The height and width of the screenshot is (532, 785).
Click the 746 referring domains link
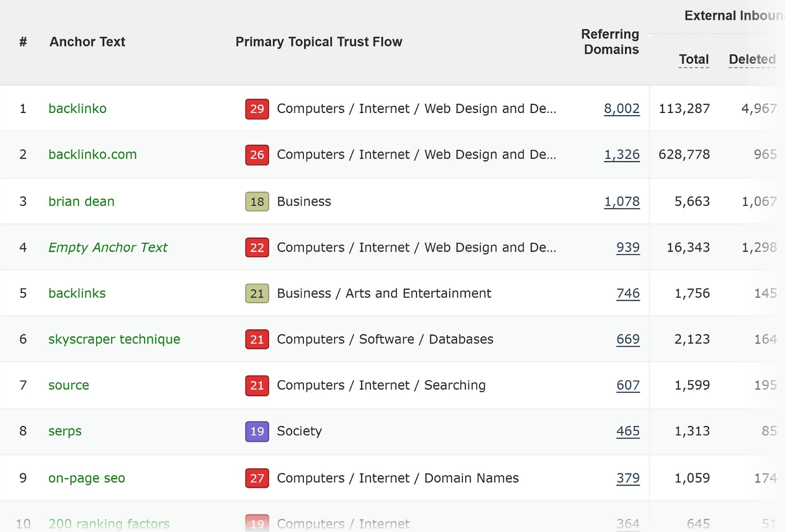point(628,293)
